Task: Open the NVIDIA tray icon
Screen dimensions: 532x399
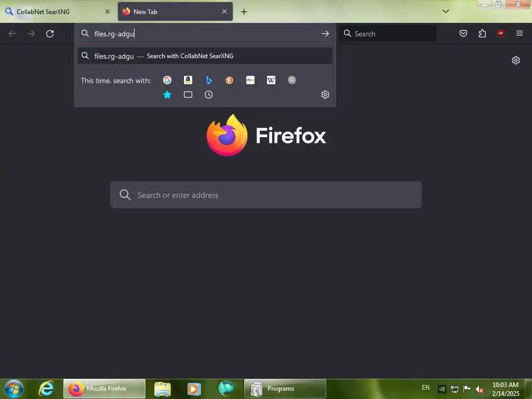Action: click(442, 389)
